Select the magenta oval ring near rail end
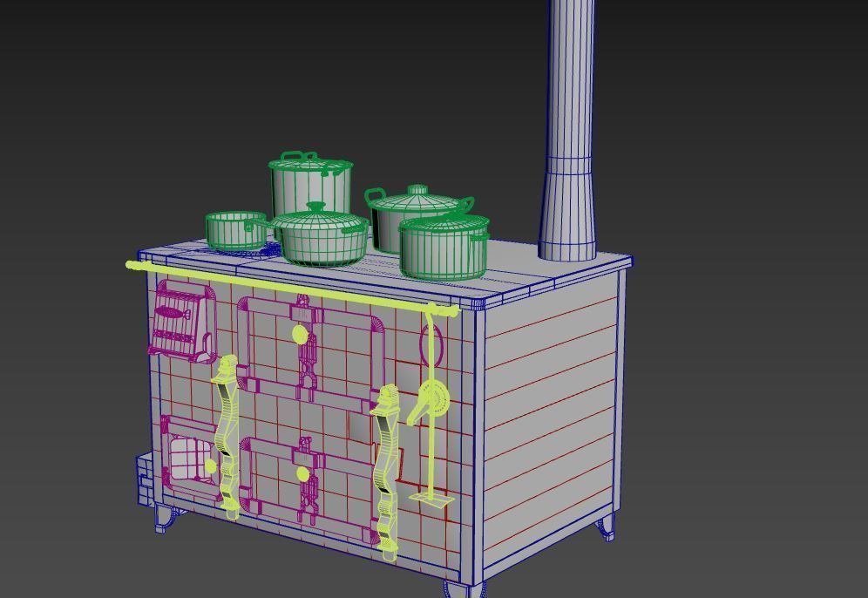 coord(431,345)
